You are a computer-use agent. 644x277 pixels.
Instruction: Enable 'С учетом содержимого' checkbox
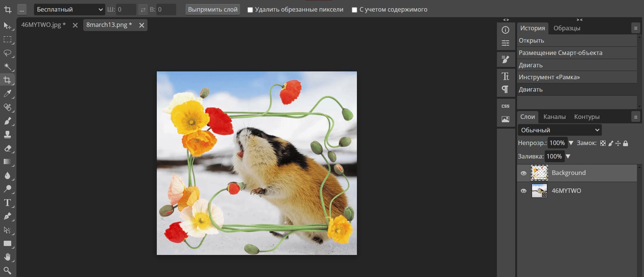tap(355, 10)
